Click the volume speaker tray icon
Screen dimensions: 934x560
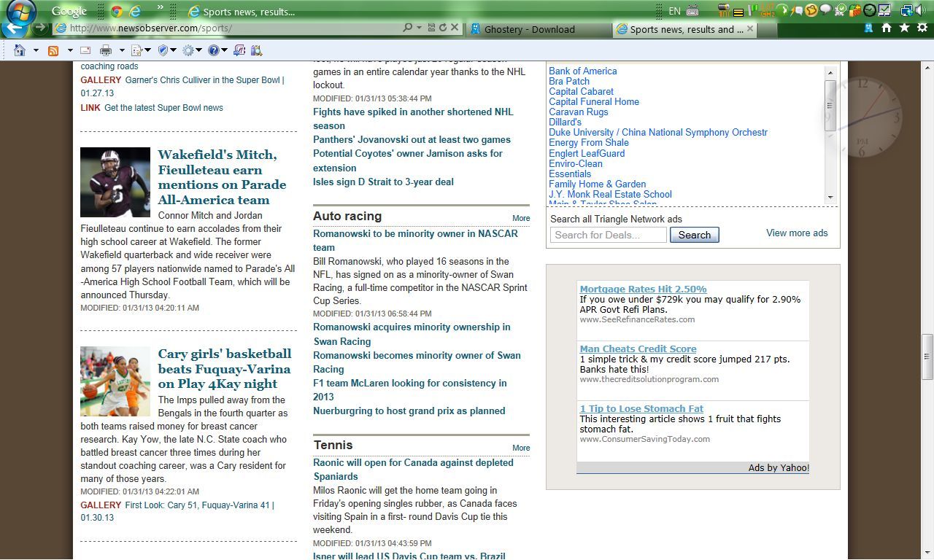coord(920,11)
